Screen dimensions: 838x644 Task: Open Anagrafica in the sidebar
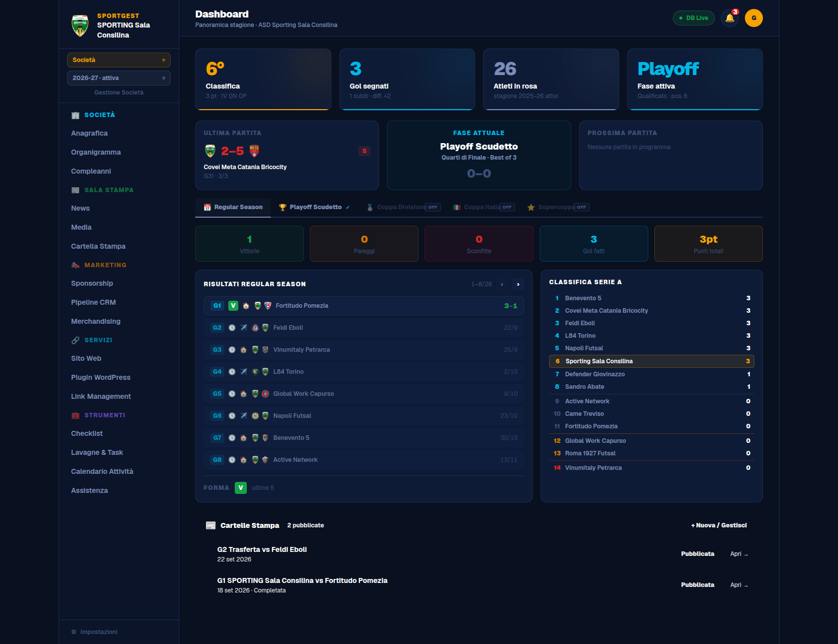(89, 133)
